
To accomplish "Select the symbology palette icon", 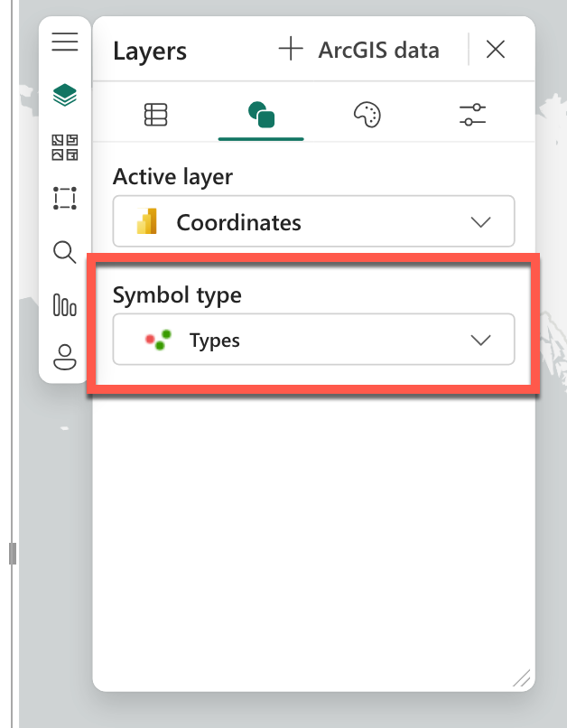I will click(366, 114).
